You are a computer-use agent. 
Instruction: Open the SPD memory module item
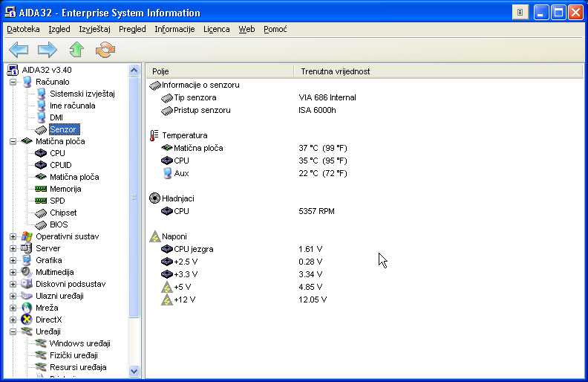[56, 201]
